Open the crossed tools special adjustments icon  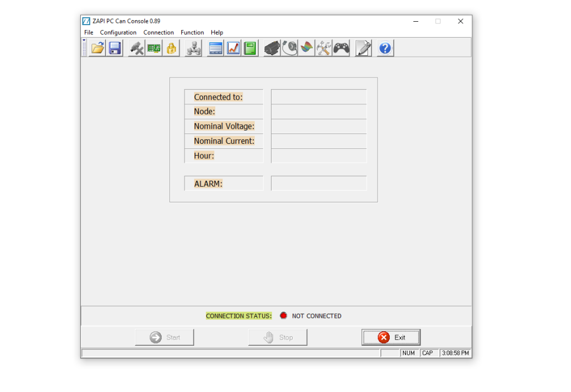pos(323,48)
